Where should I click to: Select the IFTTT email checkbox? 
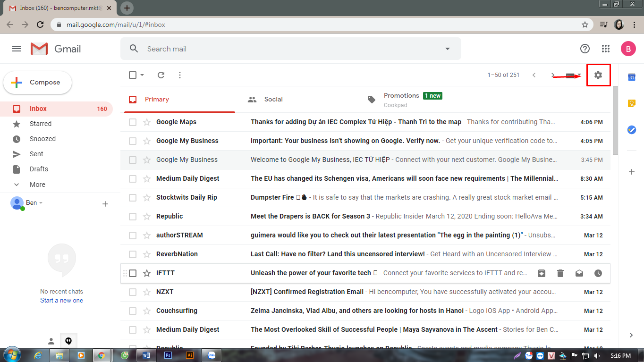[133, 273]
